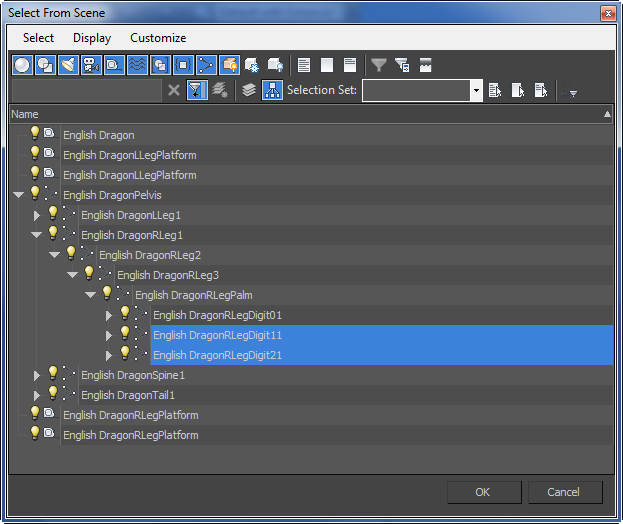The height and width of the screenshot is (524, 623).
Task: Toggle the Display Bones filter icon
Action: click(206, 65)
